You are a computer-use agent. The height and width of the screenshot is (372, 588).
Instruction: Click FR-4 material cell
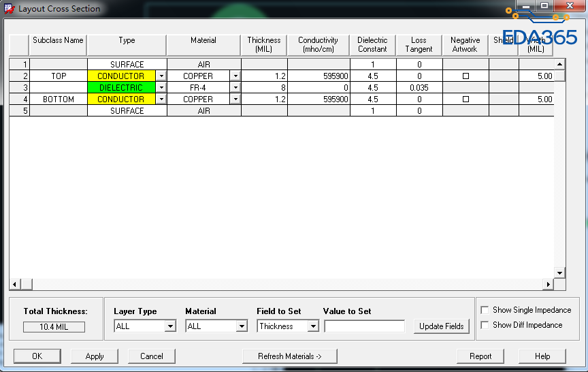(198, 88)
